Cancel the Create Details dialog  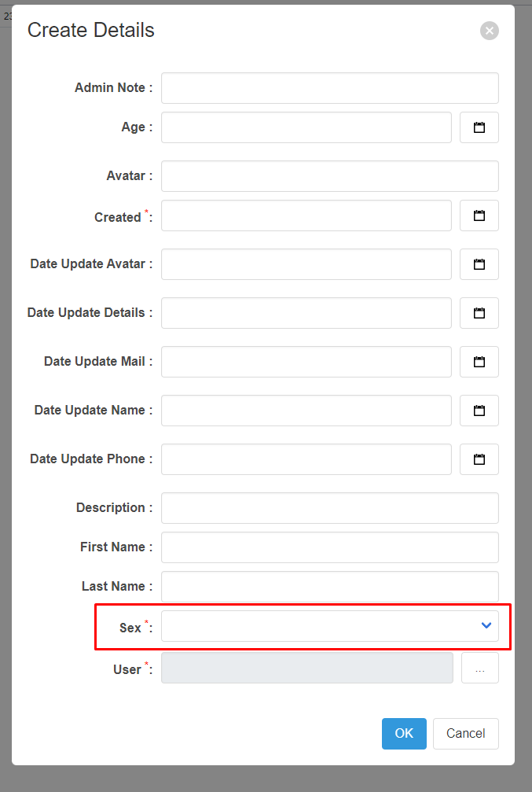(x=465, y=733)
